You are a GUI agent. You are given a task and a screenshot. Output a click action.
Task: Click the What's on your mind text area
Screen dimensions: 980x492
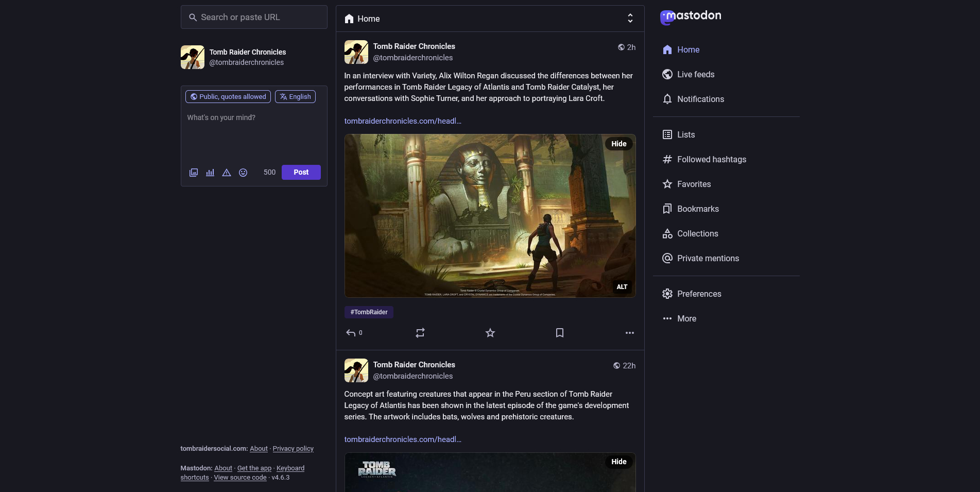pos(254,134)
